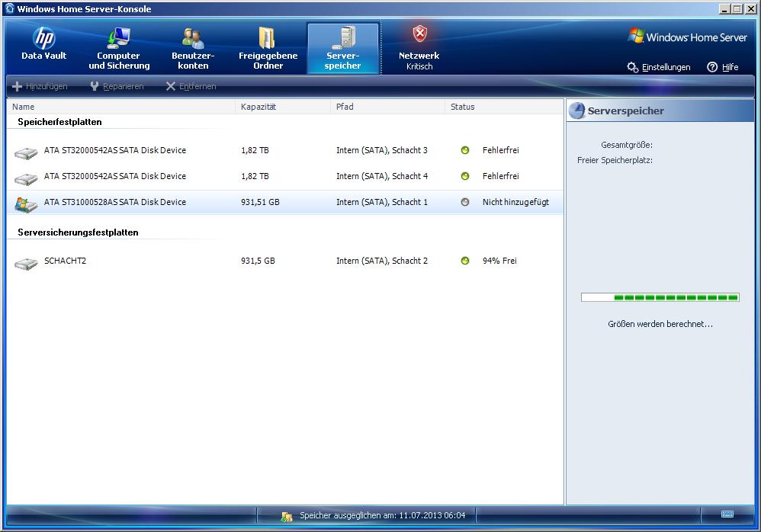The width and height of the screenshot is (761, 532).
Task: Select the SCHACHT2 backup disk icon
Action: pos(26,264)
